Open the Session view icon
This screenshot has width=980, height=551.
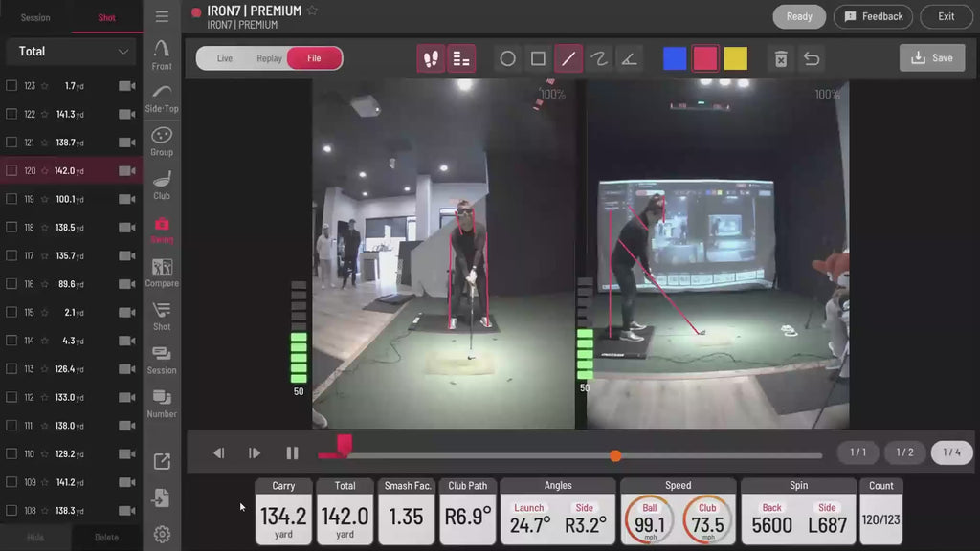(162, 361)
